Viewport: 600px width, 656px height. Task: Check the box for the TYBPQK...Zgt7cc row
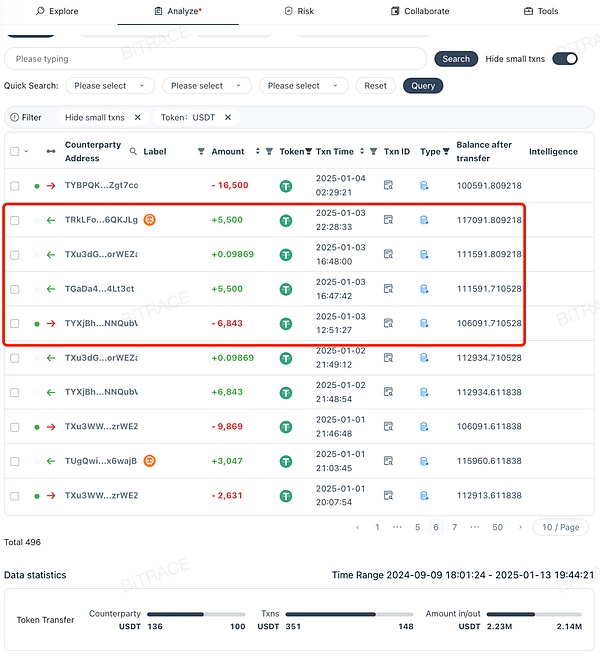[15, 186]
